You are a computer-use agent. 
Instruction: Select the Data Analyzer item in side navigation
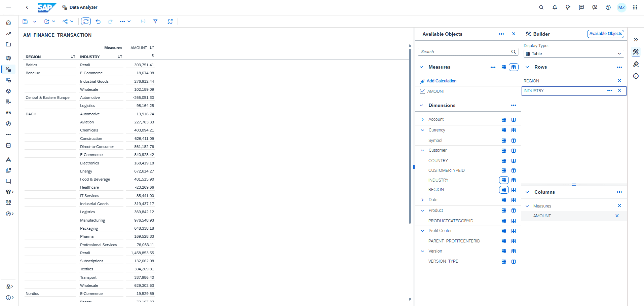tap(8, 69)
